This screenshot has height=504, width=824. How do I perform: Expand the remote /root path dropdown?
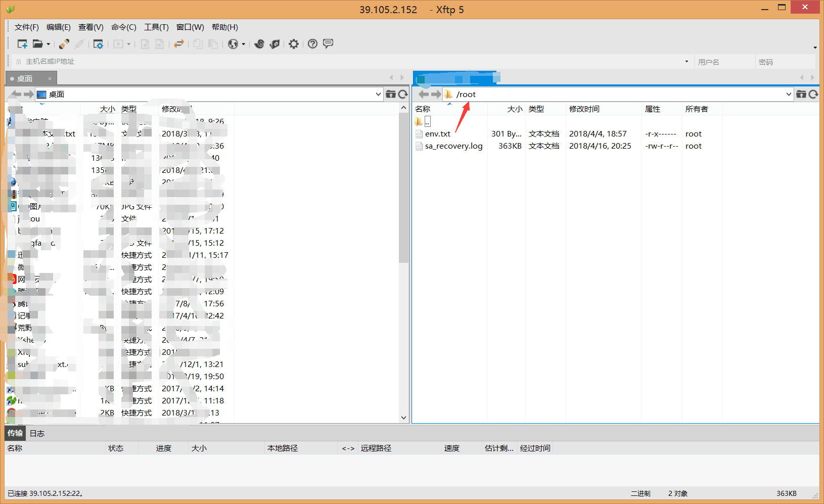pos(789,94)
